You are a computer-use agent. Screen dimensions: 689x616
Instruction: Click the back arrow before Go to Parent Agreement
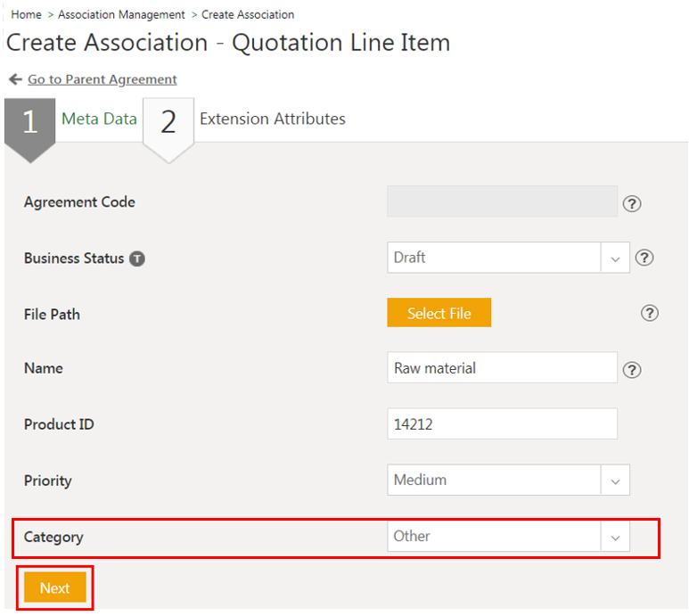(14, 79)
